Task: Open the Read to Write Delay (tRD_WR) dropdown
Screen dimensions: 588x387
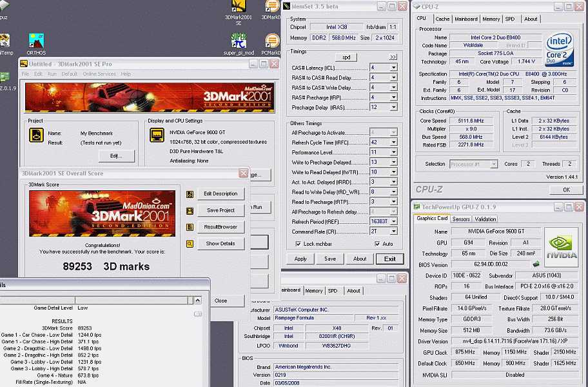Action: click(393, 192)
